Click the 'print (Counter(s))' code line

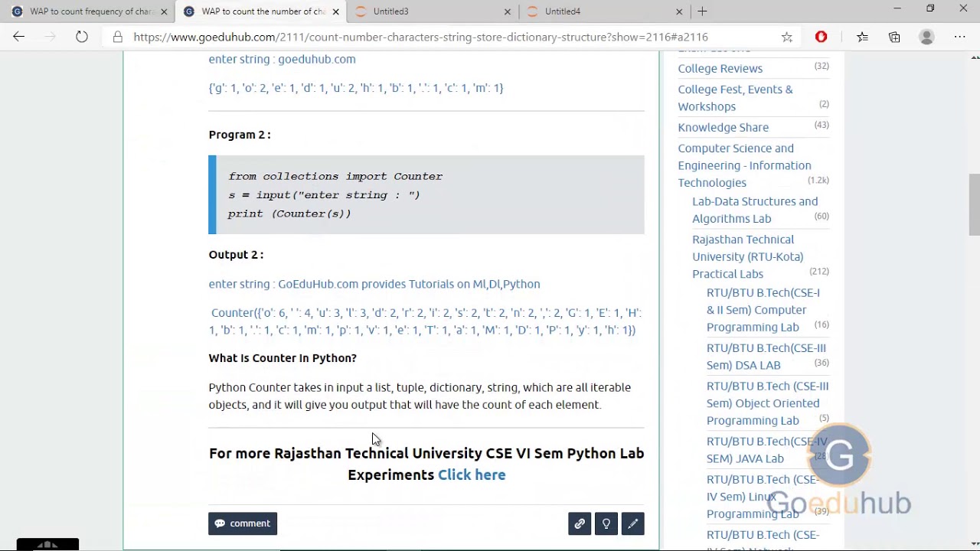tap(289, 214)
